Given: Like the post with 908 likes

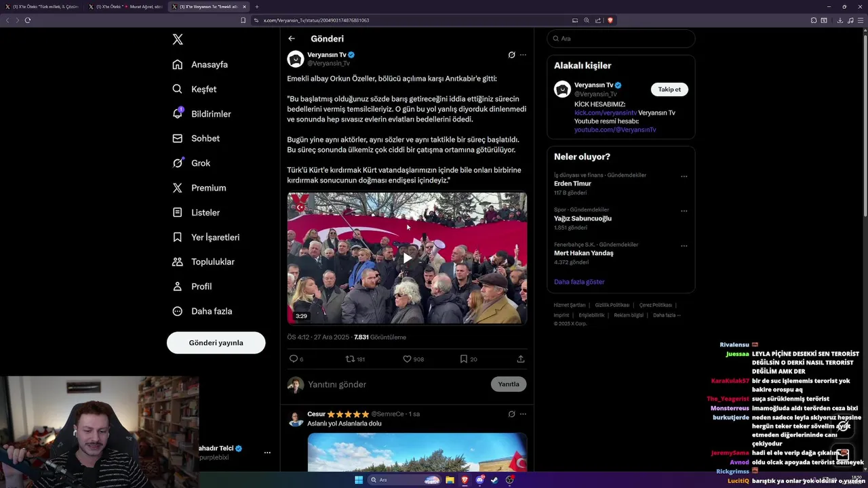Looking at the screenshot, I should [x=407, y=359].
